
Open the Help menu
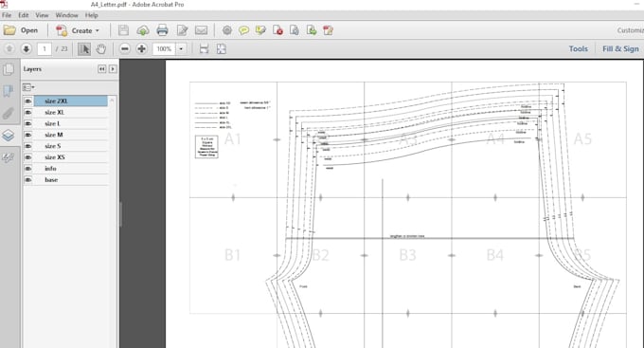pos(91,15)
